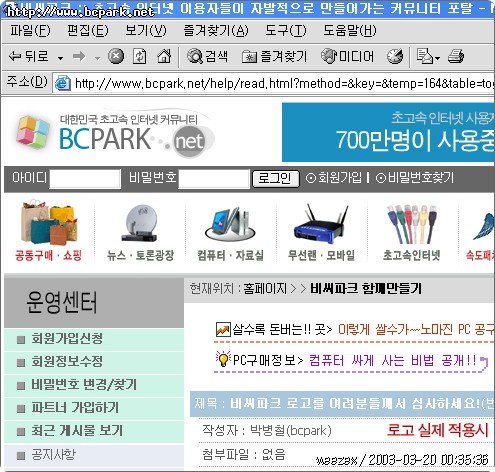Focus the 비밀번호 input field
Viewport: 495px width, 472px height.
(x=214, y=179)
